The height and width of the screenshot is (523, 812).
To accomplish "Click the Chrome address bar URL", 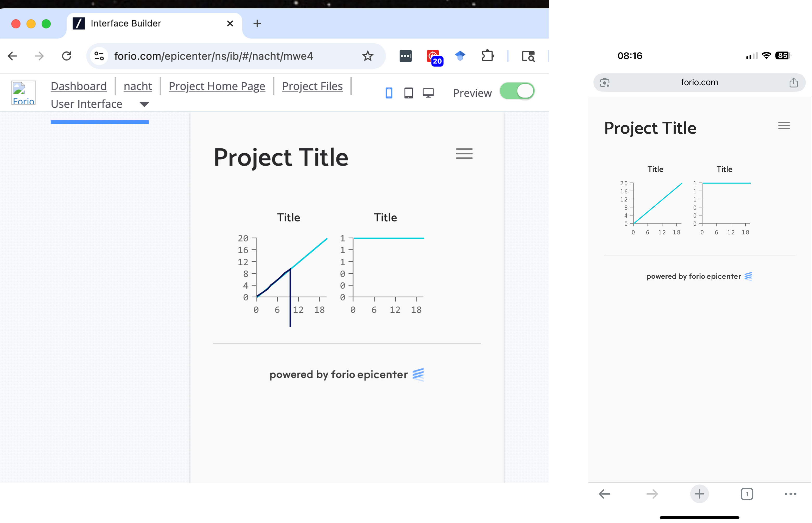I will (x=213, y=56).
